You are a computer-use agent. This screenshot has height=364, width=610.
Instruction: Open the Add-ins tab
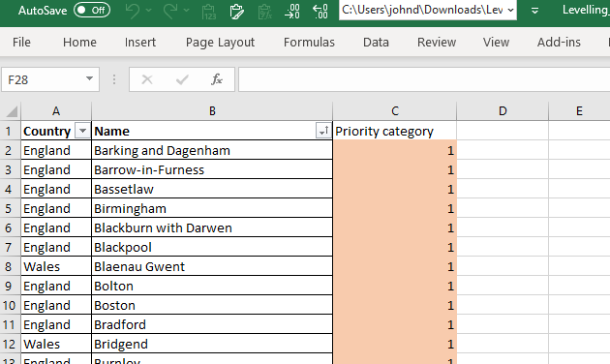pyautogui.click(x=559, y=42)
